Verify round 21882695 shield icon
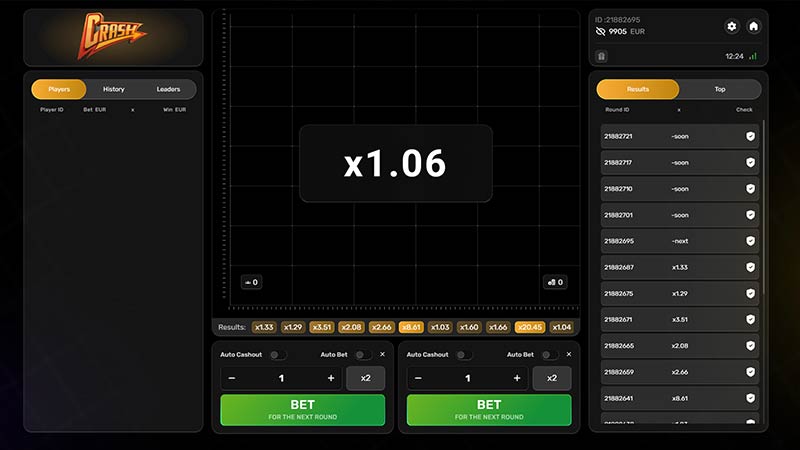Image resolution: width=800 pixels, height=450 pixels. click(x=751, y=241)
